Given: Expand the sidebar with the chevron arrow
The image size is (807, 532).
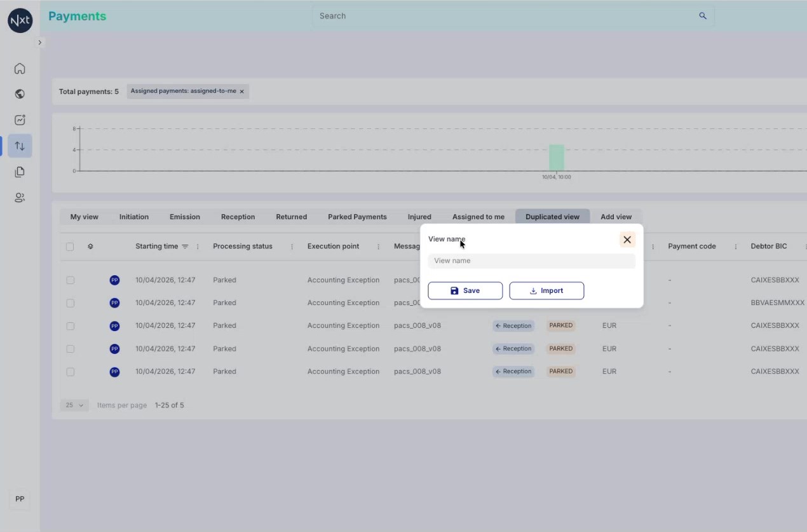Looking at the screenshot, I should (x=39, y=43).
